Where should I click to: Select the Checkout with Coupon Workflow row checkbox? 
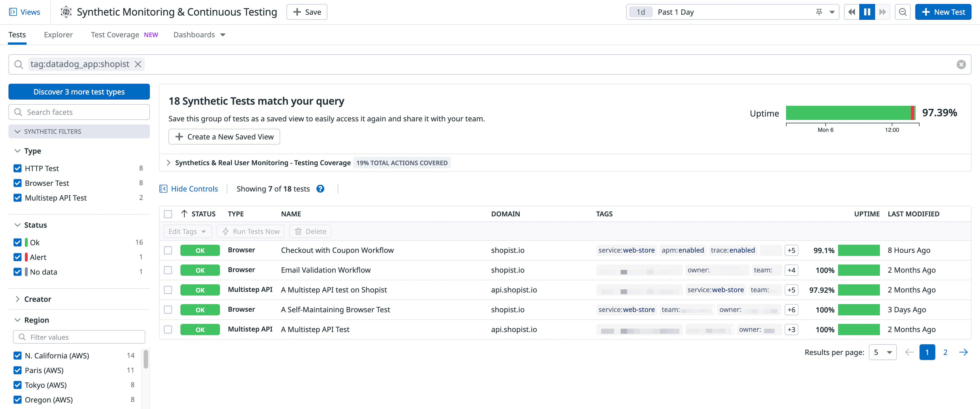pyautogui.click(x=168, y=250)
